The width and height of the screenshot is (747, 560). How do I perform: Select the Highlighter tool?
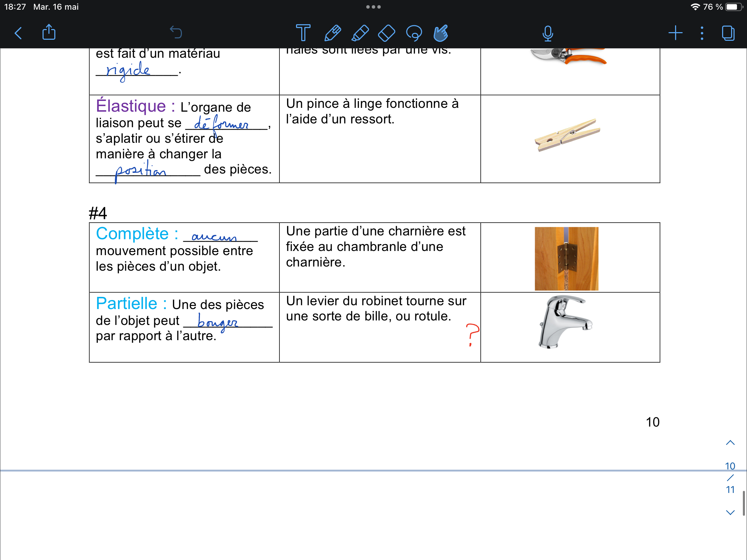[x=360, y=33]
